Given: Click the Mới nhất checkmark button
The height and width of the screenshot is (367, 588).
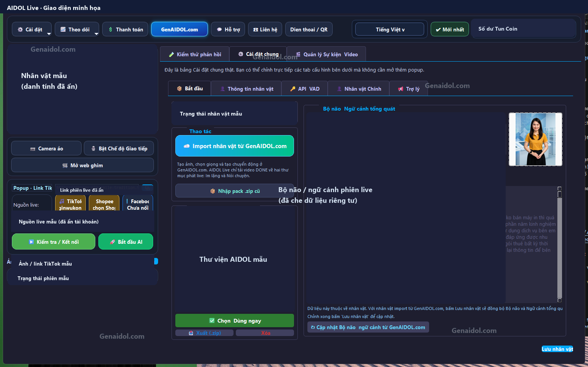Looking at the screenshot, I should point(450,29).
